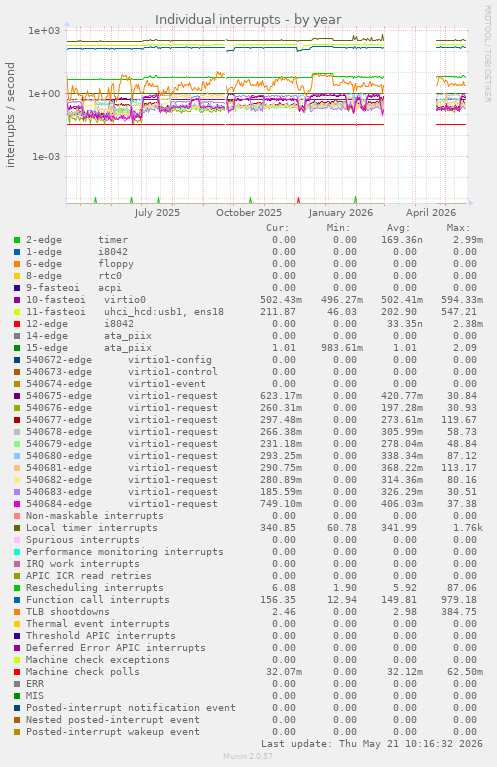The width and height of the screenshot is (497, 767).
Task: Click the 11-fasteoi uhci_hcd:usb1, ens18 label
Action: [125, 312]
